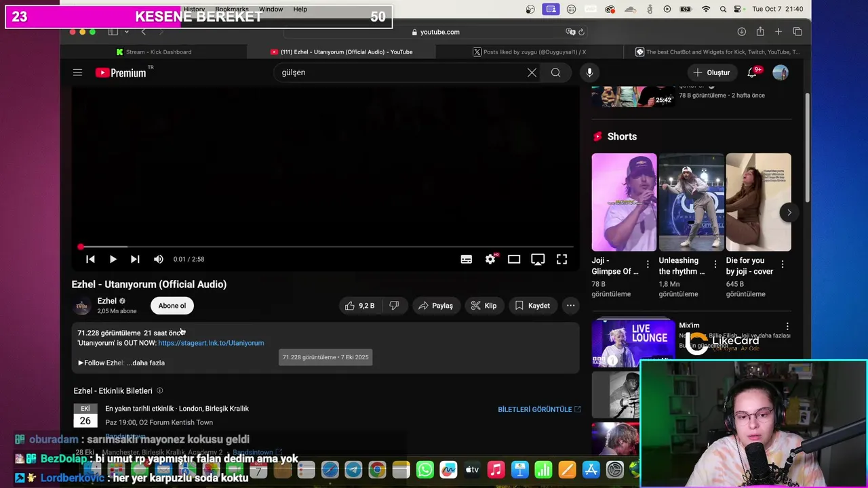
Task: Show next Shorts with arrow
Action: pos(789,213)
